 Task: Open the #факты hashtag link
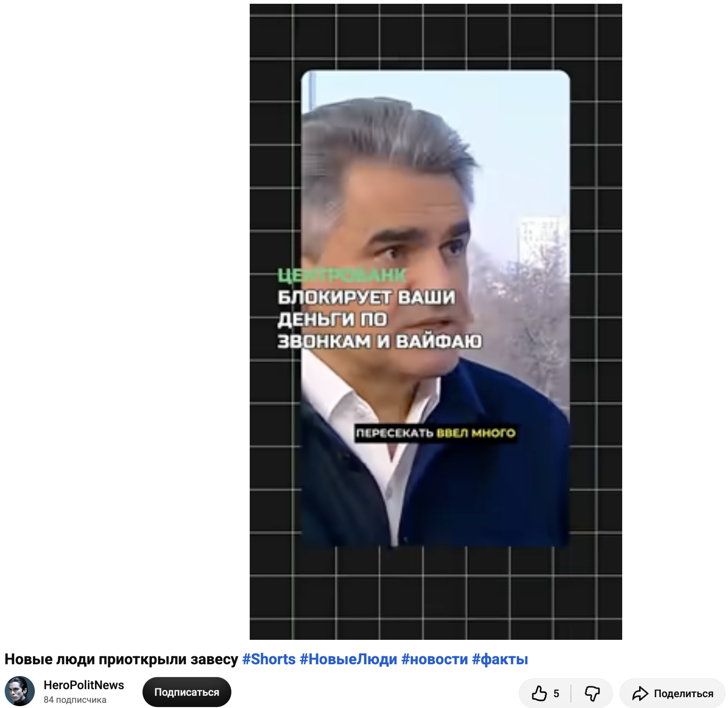click(x=500, y=659)
